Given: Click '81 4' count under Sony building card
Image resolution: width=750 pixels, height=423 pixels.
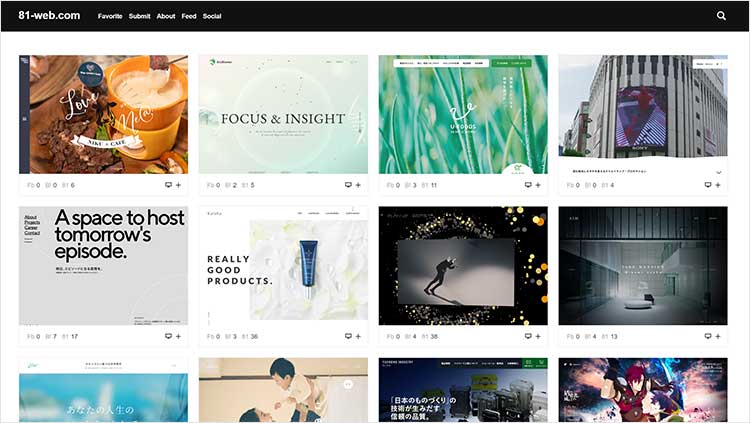Looking at the screenshot, I should (x=607, y=185).
